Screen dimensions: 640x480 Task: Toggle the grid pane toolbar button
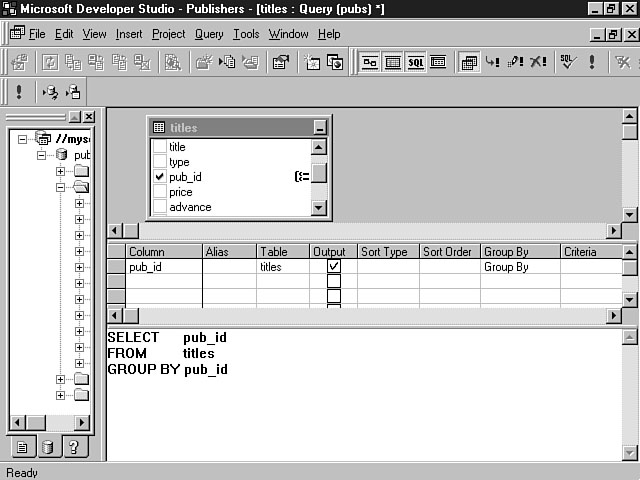(x=392, y=62)
